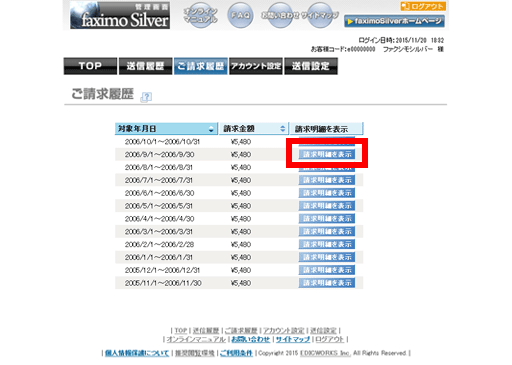Image resolution: width=512 pixels, height=365 pixels.
Task: Open the FAQ circle icon
Action: click(x=240, y=15)
